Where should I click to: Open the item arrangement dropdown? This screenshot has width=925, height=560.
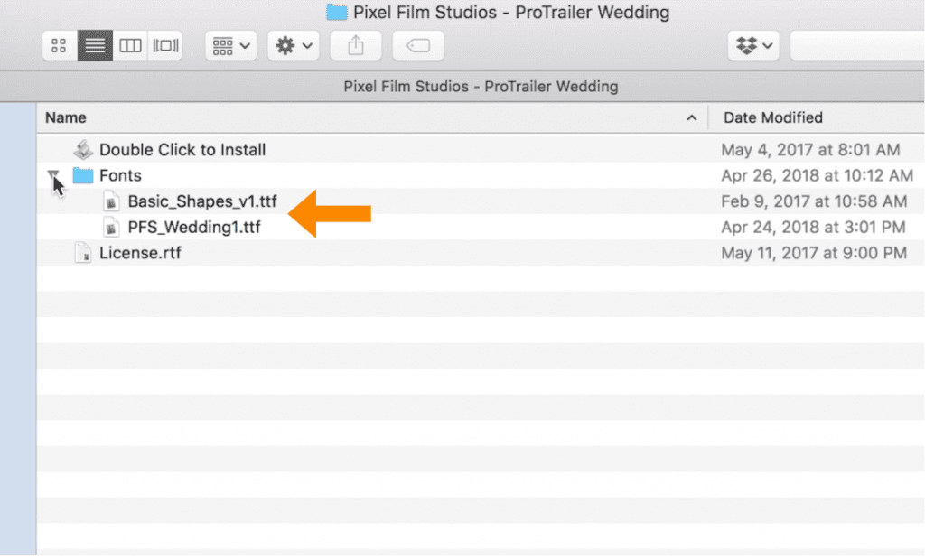tap(230, 45)
